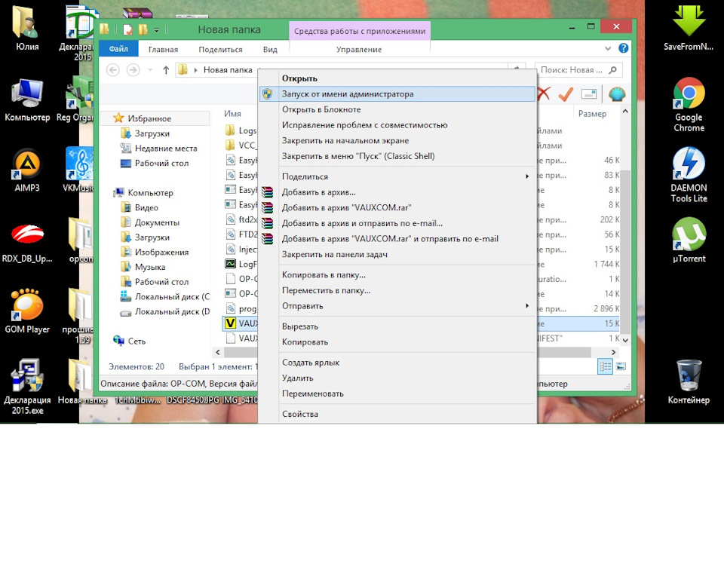The image size is (724, 588).
Task: Click the orange checkmark toolbar icon
Action: pos(566,93)
